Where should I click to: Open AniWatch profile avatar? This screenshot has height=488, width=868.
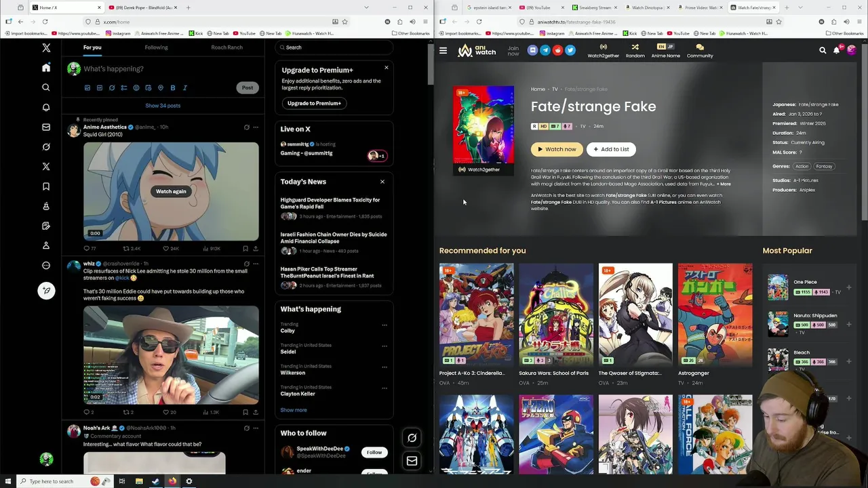coord(852,50)
